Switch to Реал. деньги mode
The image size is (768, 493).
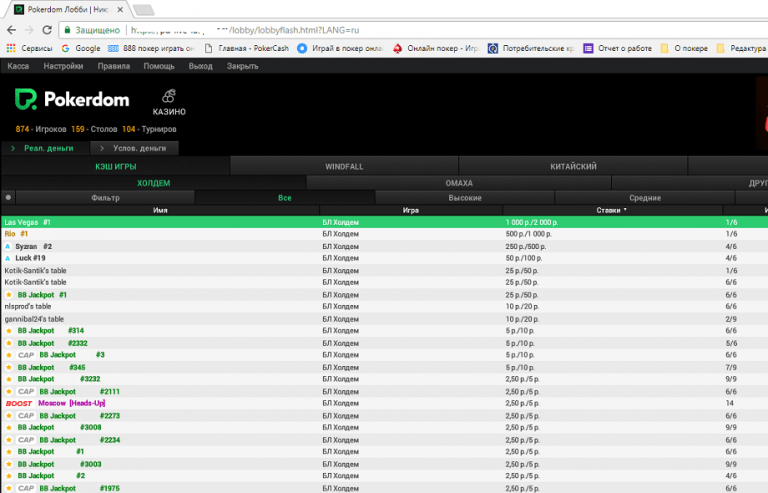click(x=46, y=148)
